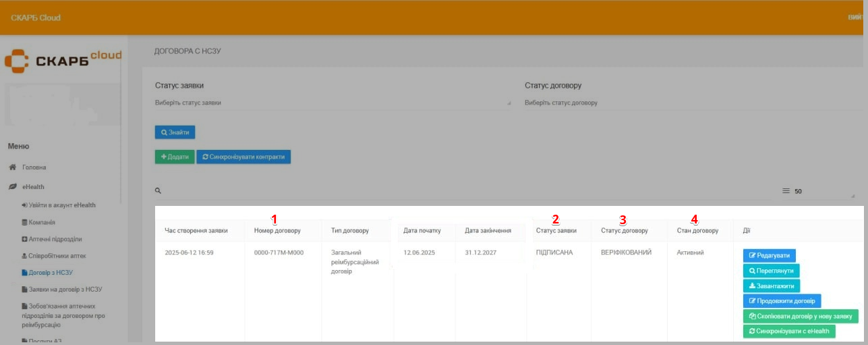Click the search magnifier icon above table
This screenshot has height=345, width=868.
(158, 191)
